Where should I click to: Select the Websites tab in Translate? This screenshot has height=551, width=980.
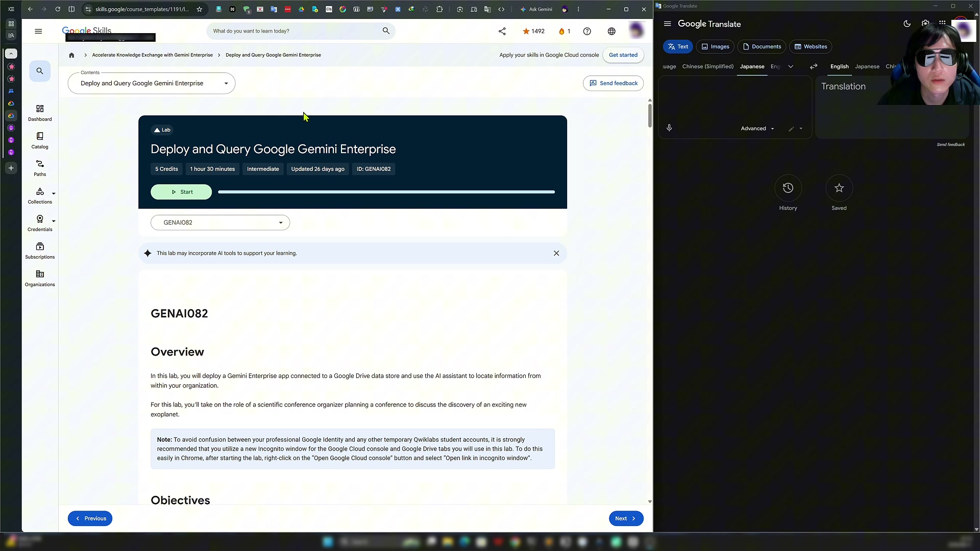(x=811, y=46)
